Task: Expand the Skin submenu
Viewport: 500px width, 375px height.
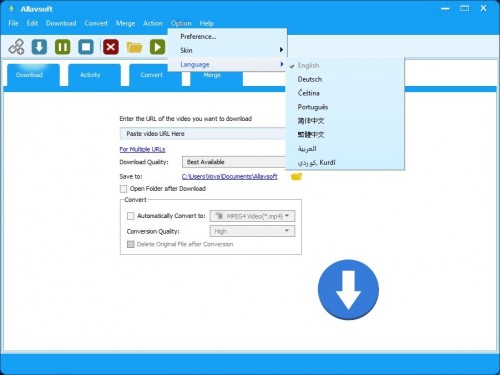Action: [227, 50]
